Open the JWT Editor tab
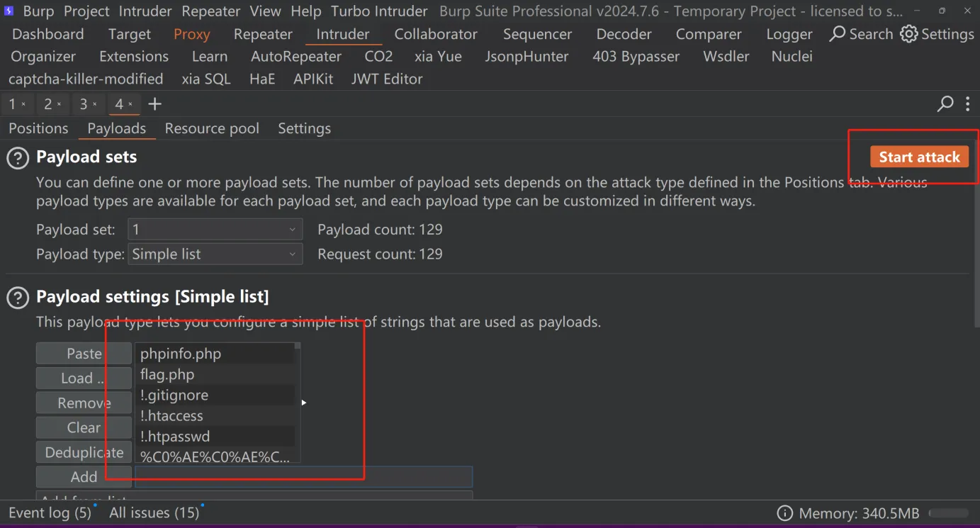 [387, 79]
